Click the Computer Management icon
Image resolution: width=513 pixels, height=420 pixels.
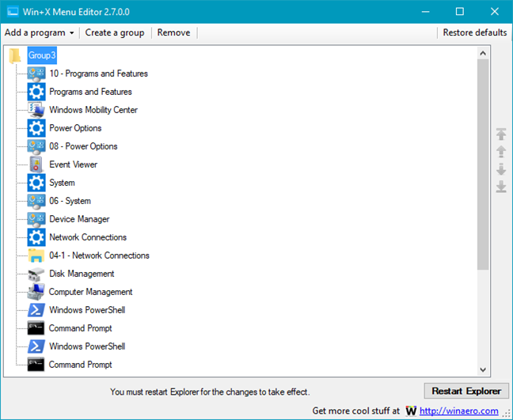[36, 292]
